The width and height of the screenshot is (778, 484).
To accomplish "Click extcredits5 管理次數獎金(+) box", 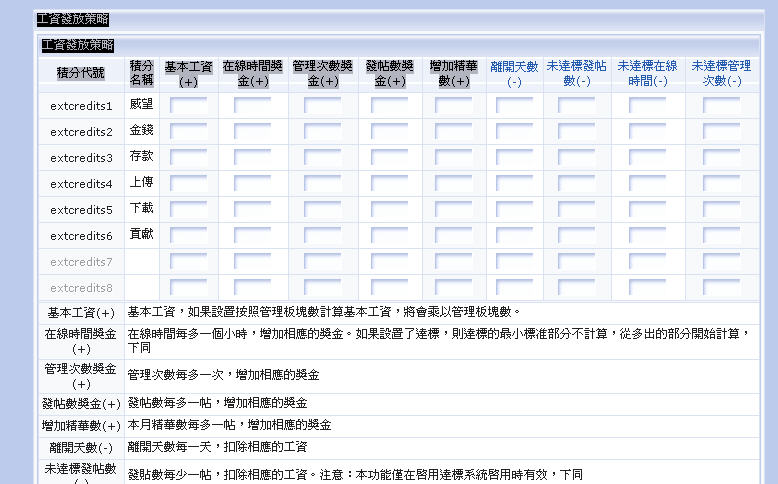I will pyautogui.click(x=323, y=209).
